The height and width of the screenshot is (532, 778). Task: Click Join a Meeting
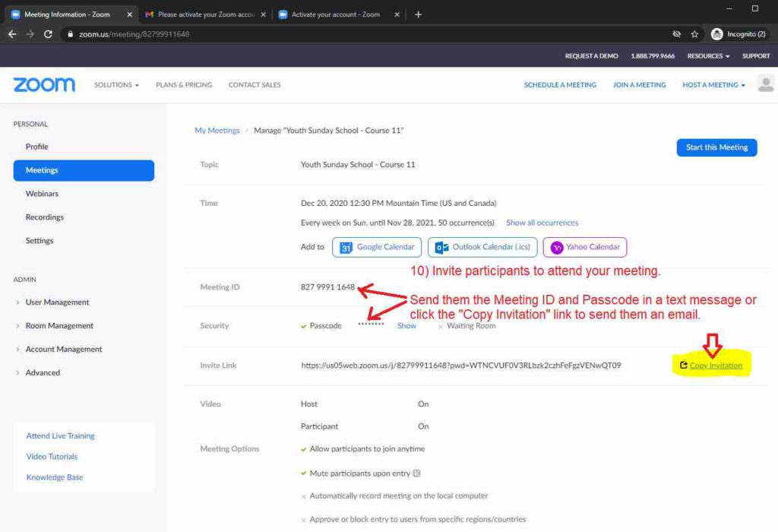640,85
